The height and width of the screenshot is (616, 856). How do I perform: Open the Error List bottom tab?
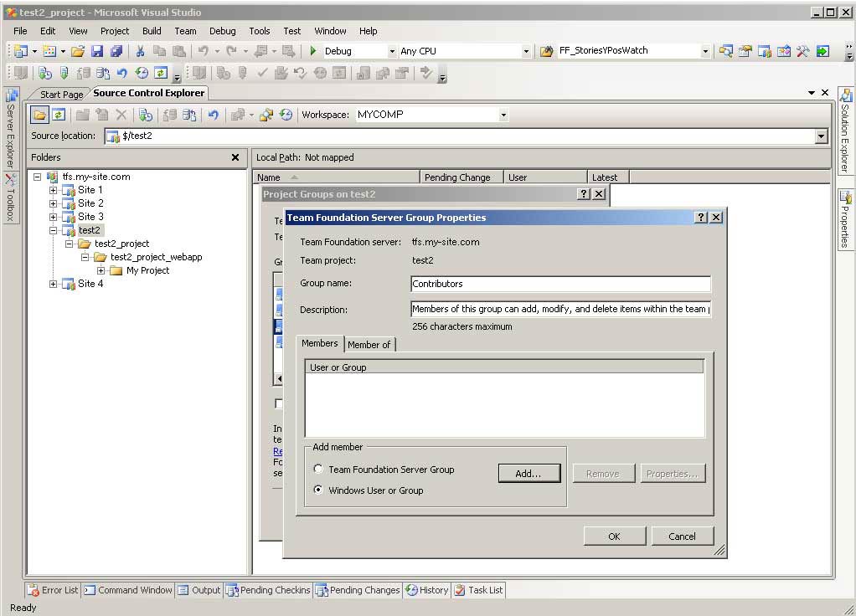pyautogui.click(x=54, y=590)
